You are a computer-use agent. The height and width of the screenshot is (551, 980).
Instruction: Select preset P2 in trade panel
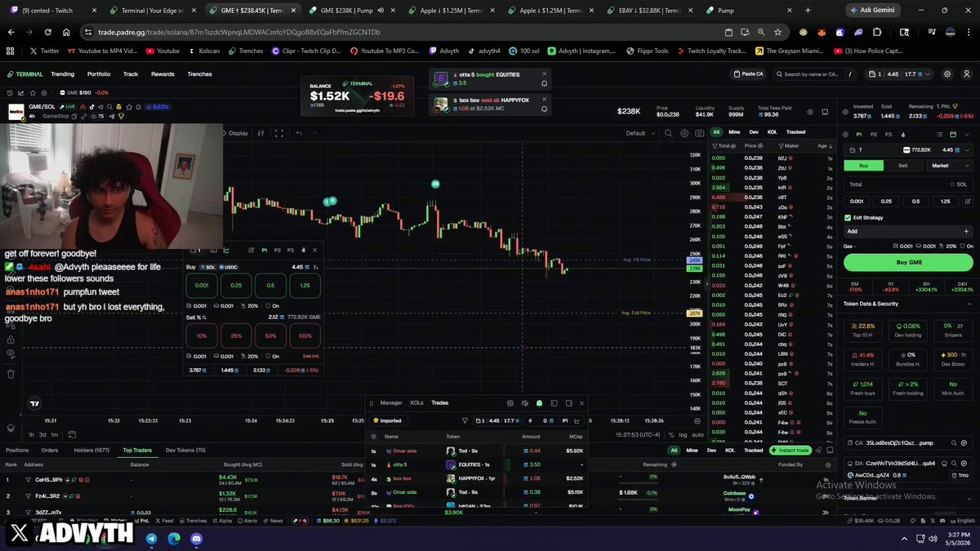pyautogui.click(x=874, y=134)
